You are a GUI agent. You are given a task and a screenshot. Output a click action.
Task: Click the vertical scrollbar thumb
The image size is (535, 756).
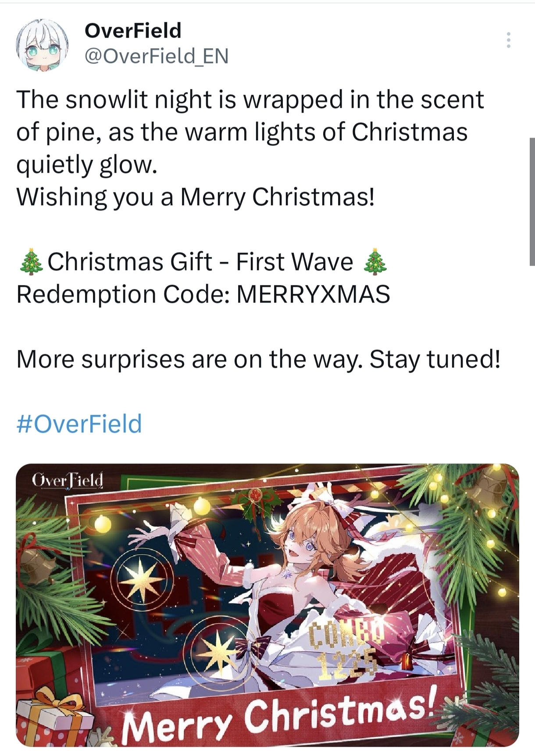point(532,202)
